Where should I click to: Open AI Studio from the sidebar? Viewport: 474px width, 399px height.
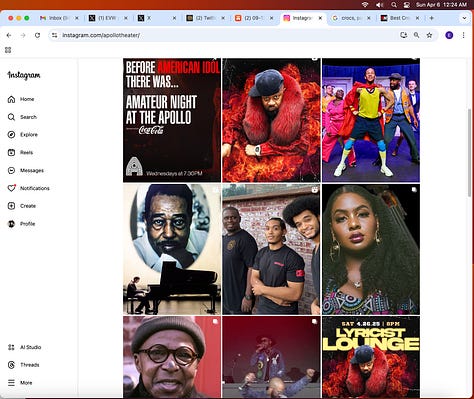click(24, 347)
